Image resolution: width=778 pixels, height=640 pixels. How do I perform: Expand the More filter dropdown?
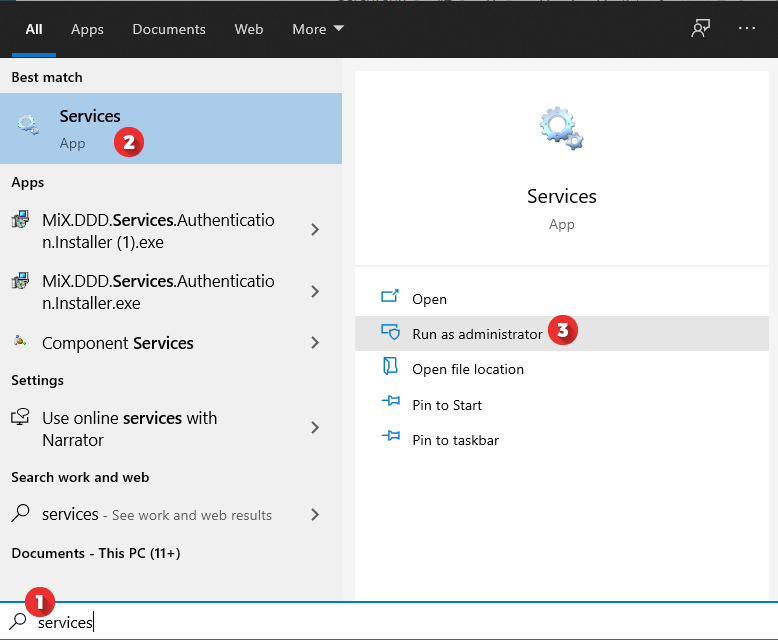click(318, 29)
